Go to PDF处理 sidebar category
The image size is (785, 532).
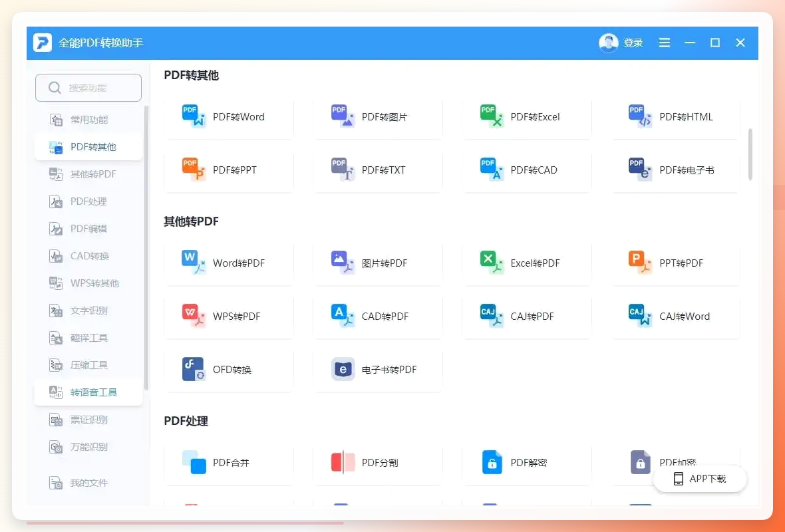coord(88,201)
